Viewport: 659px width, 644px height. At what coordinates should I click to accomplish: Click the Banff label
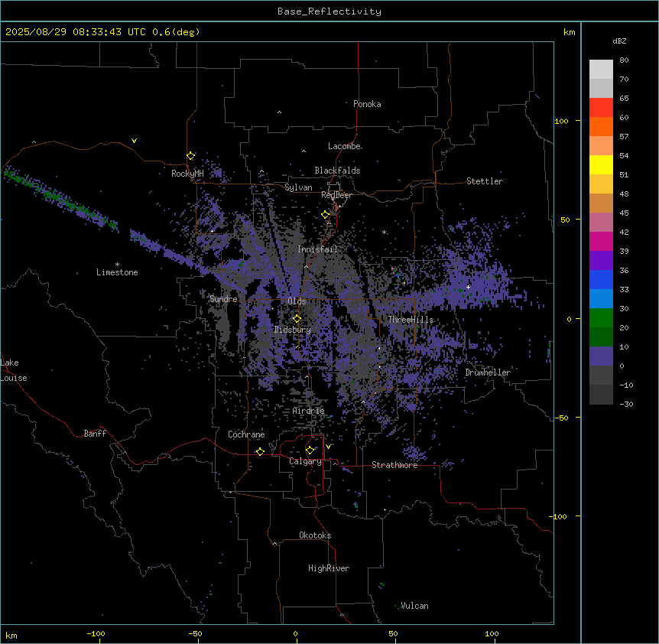point(95,434)
